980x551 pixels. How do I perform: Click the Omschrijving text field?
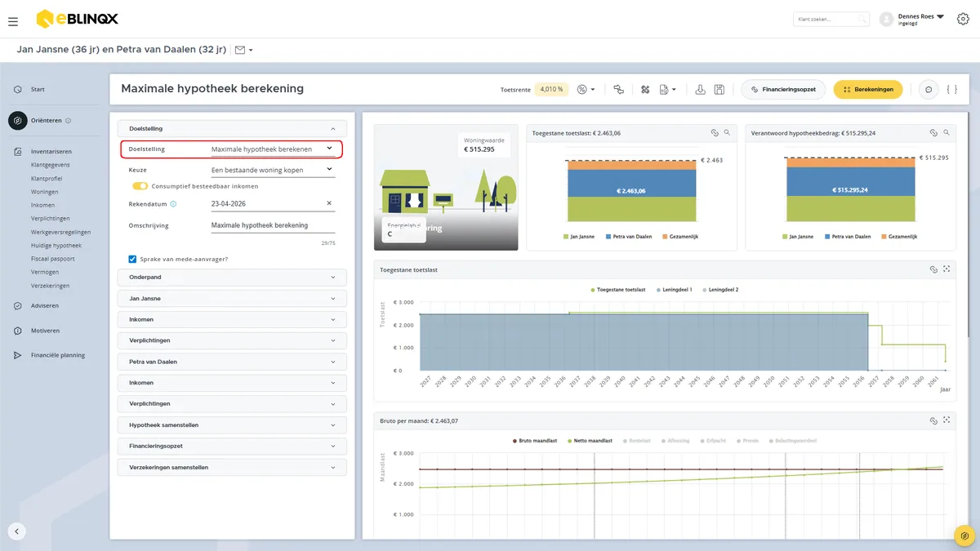pos(272,225)
